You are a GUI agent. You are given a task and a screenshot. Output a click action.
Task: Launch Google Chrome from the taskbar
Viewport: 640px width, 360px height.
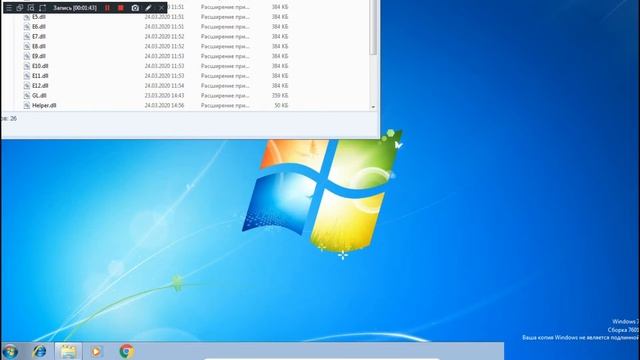tap(127, 351)
